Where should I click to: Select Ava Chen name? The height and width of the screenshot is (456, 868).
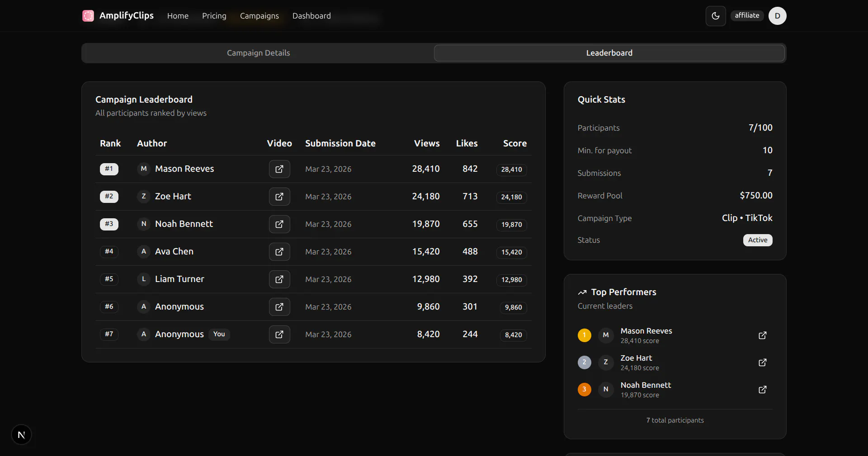pyautogui.click(x=174, y=252)
